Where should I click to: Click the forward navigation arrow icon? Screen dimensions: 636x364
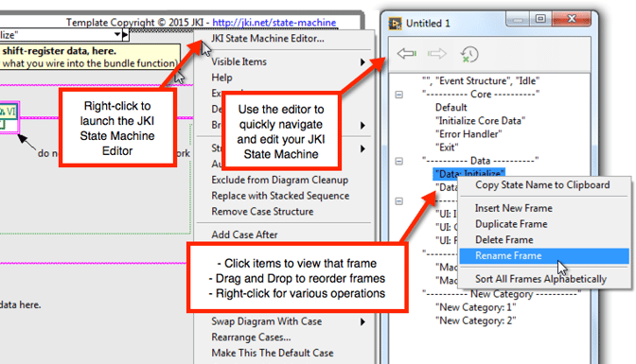pyautogui.click(x=437, y=54)
